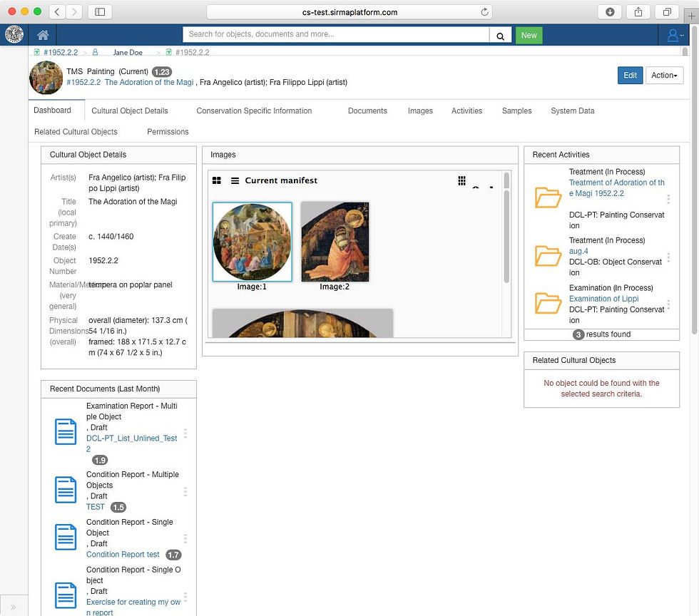This screenshot has height=616, width=699.
Task: Open actions menu for TEST document
Action: pos(185,492)
